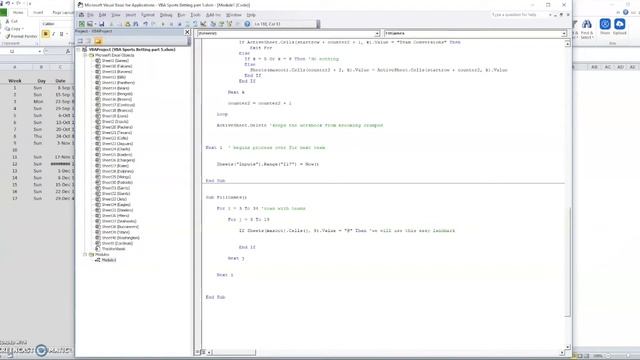Collapse Microsoft Excel Objects folder
This screenshot has height=360, width=640.
tap(85, 55)
